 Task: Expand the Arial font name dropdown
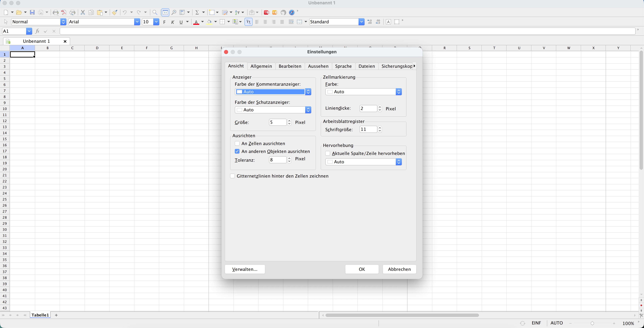pyautogui.click(x=137, y=22)
